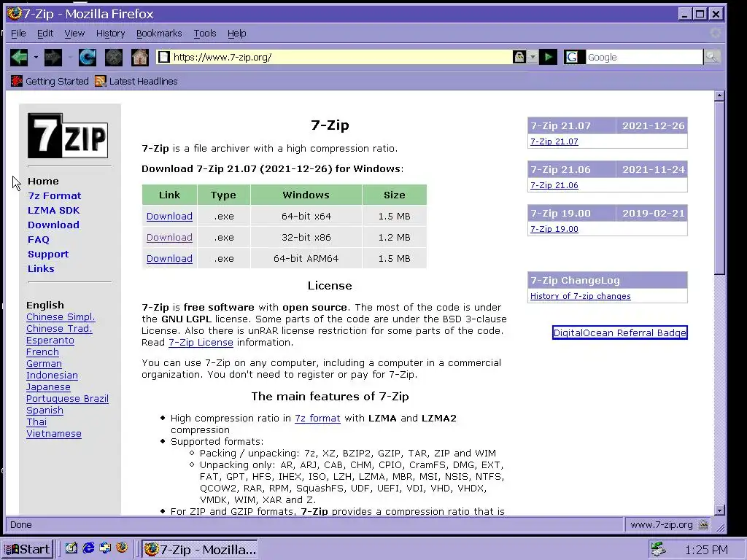Switch language to Thai
The height and width of the screenshot is (560, 747).
click(x=36, y=422)
